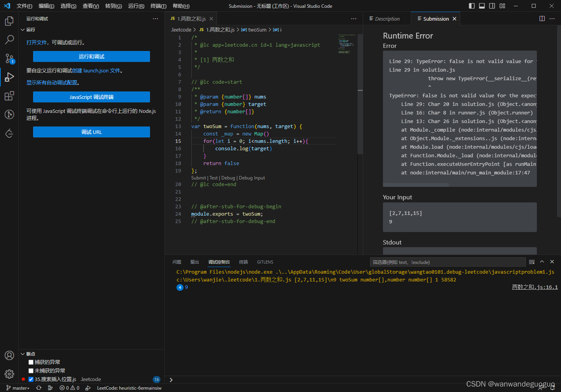Open the Manage gear icon
The height and width of the screenshot is (392, 561).
tap(9, 374)
